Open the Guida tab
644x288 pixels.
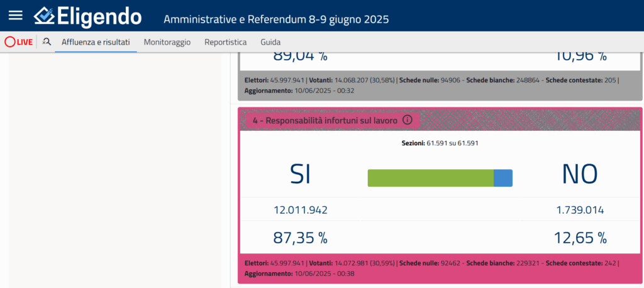coord(270,42)
